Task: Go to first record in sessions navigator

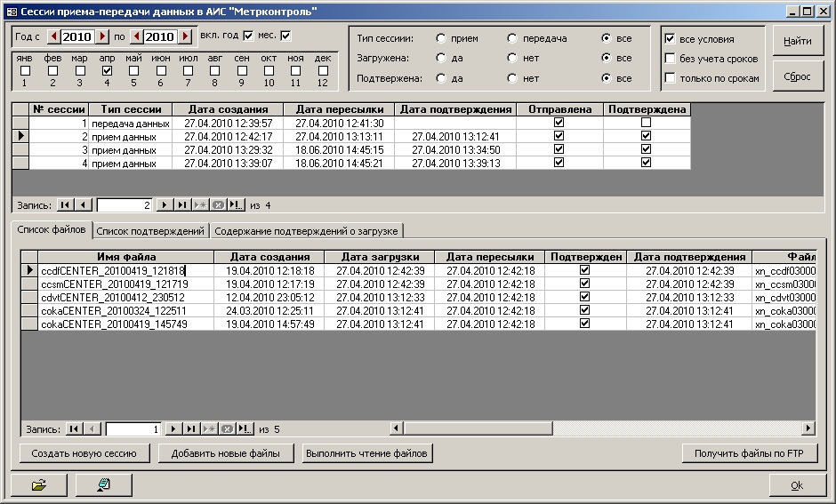Action: coord(66,204)
